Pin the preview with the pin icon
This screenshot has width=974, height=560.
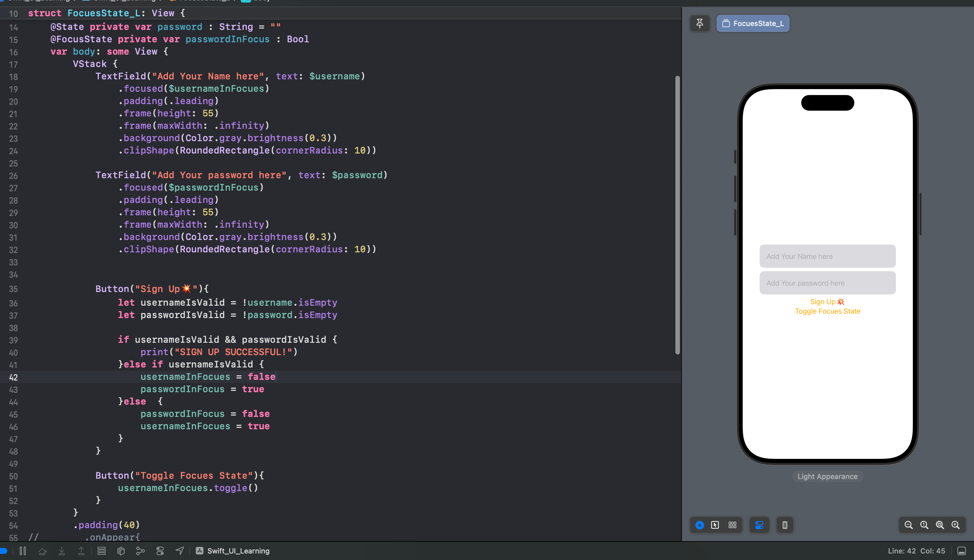(x=700, y=23)
